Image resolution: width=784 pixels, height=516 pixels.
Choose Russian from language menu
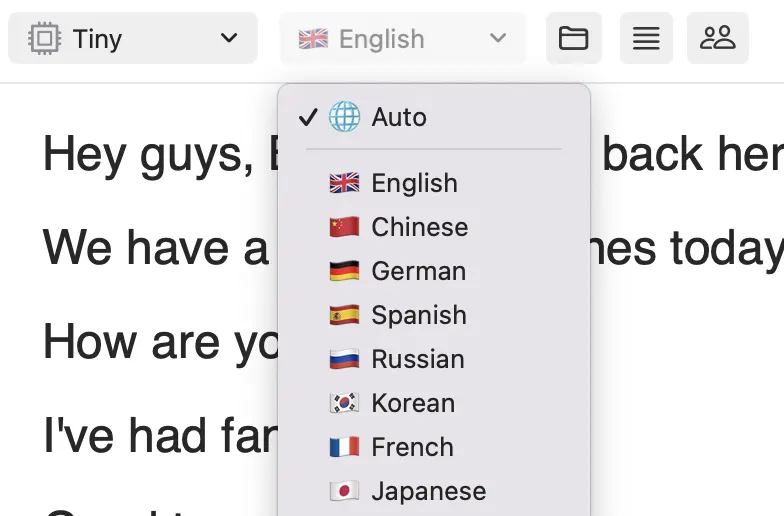434,359
